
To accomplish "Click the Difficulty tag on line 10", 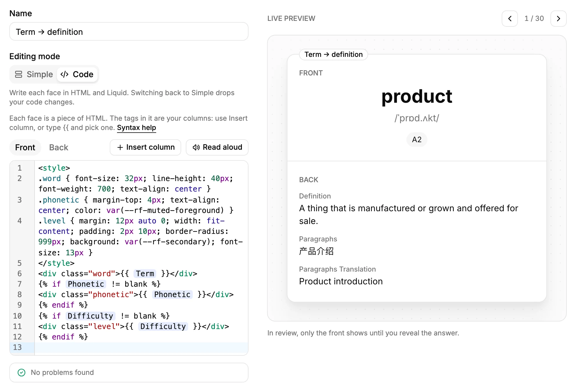I will (x=90, y=316).
